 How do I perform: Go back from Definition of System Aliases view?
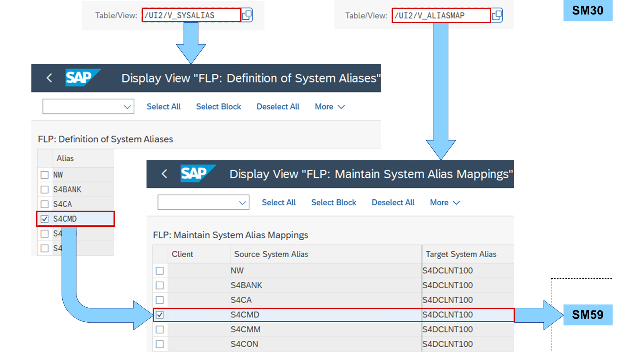[x=49, y=78]
